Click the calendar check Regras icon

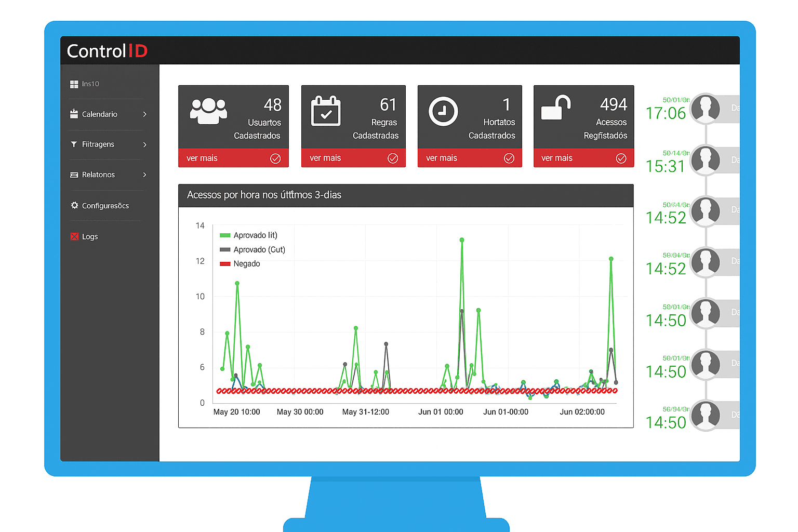pyautogui.click(x=326, y=111)
